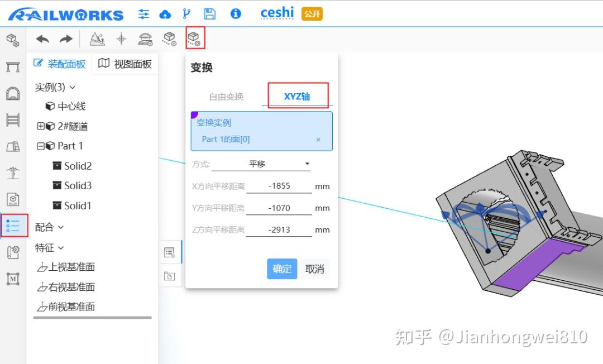Open the catenary pole sidebar icon
The image size is (603, 364).
(13, 173)
